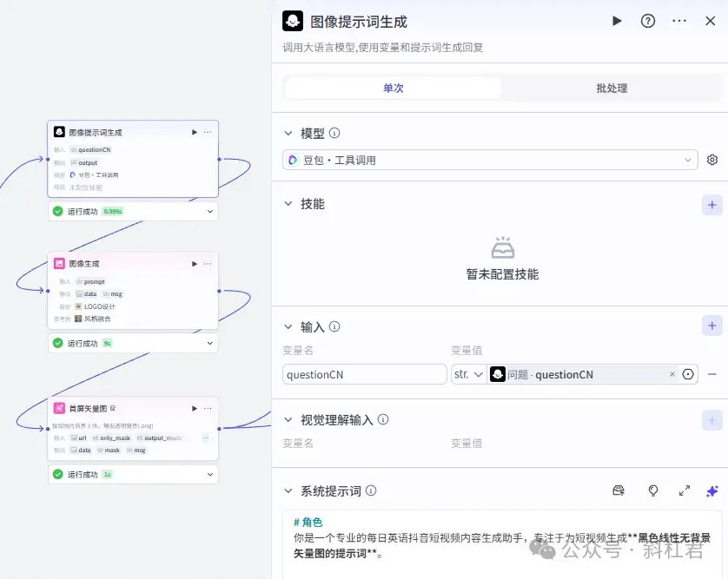The height and width of the screenshot is (579, 728).
Task: Open model settings with the gear icon
Action: 712,160
